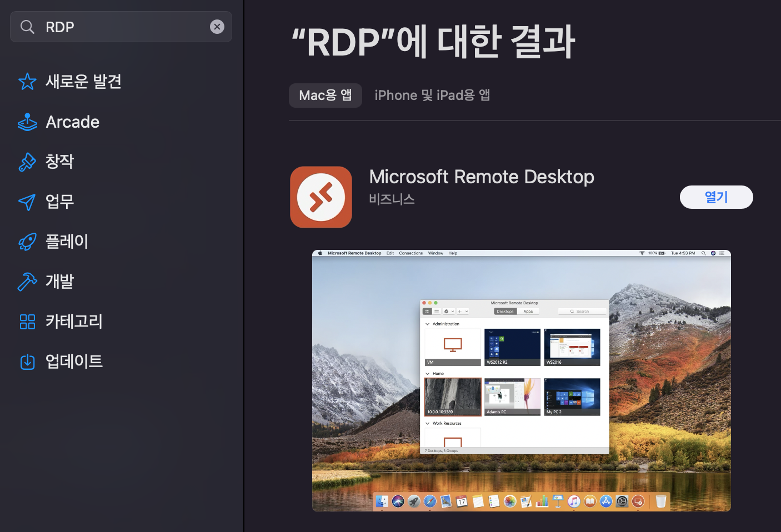The image size is (781, 532).
Task: Click the 열기 button
Action: (716, 197)
